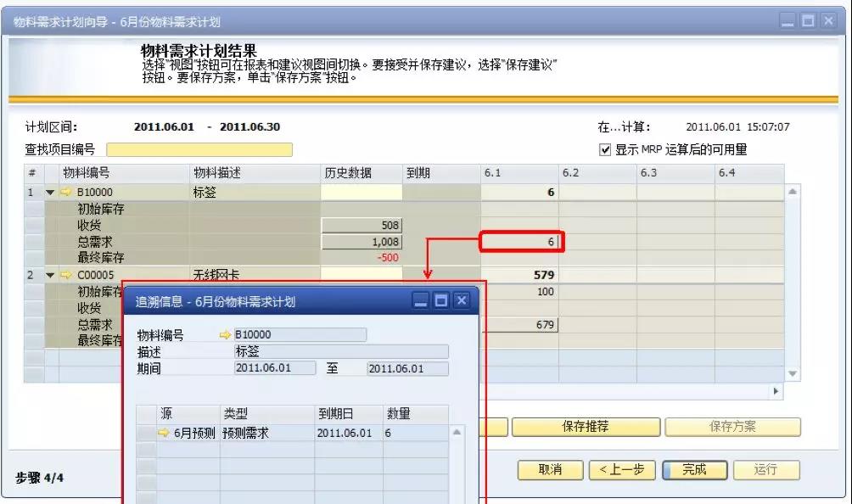The image size is (852, 504).
Task: Select the 6.1 date column header
Action: [x=518, y=173]
